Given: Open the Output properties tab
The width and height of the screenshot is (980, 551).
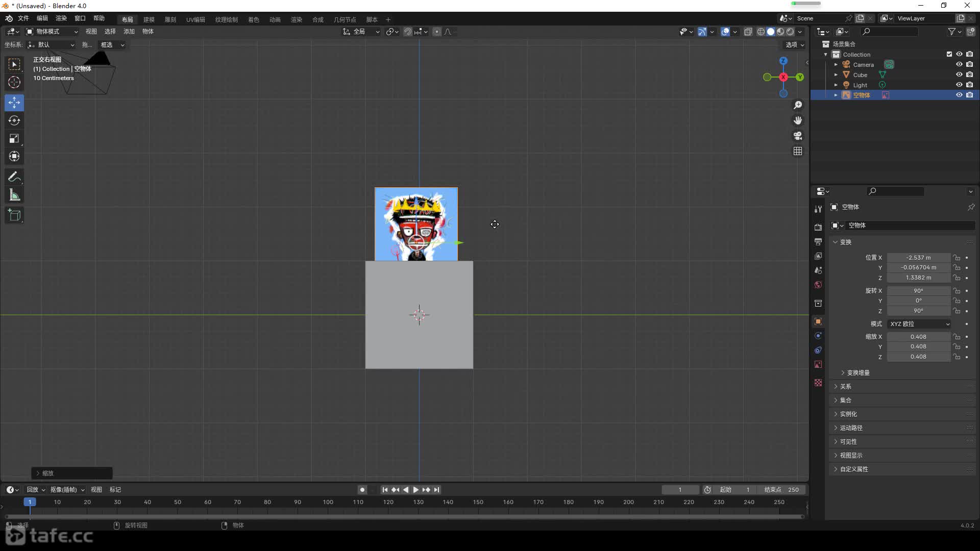Looking at the screenshot, I should click(818, 241).
